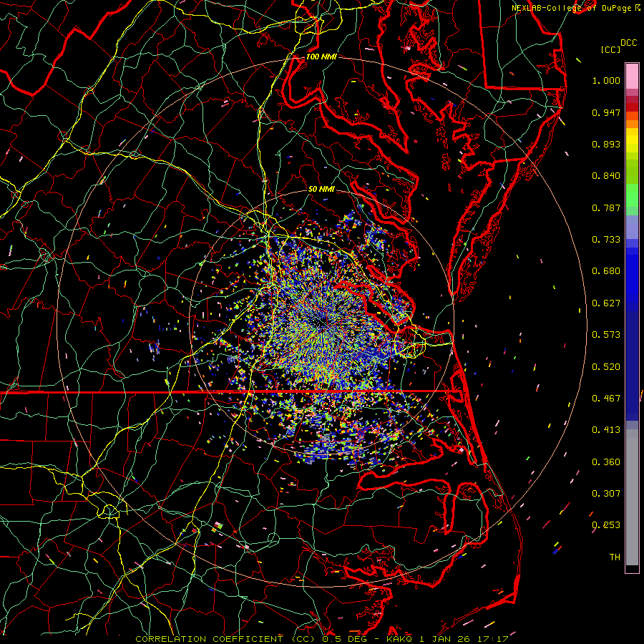Click the TH label at the scale bottom
This screenshot has width=644, height=644.
[615, 557]
